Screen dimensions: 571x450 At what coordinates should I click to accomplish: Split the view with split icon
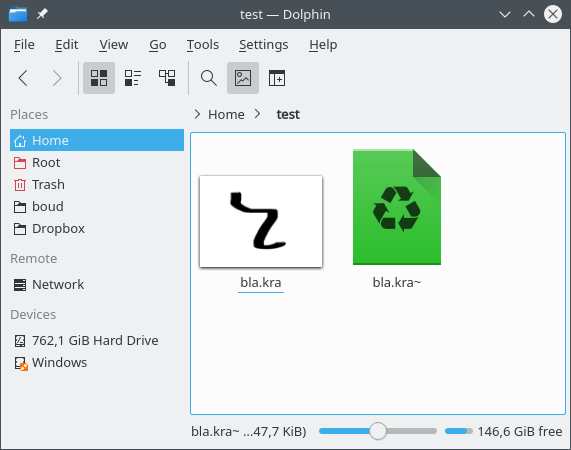tap(277, 78)
